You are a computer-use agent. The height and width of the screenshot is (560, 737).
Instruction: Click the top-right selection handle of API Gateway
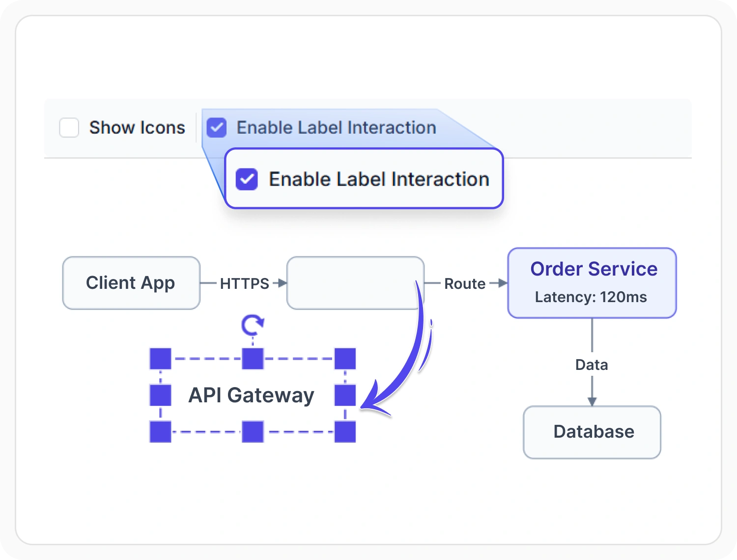[345, 359]
